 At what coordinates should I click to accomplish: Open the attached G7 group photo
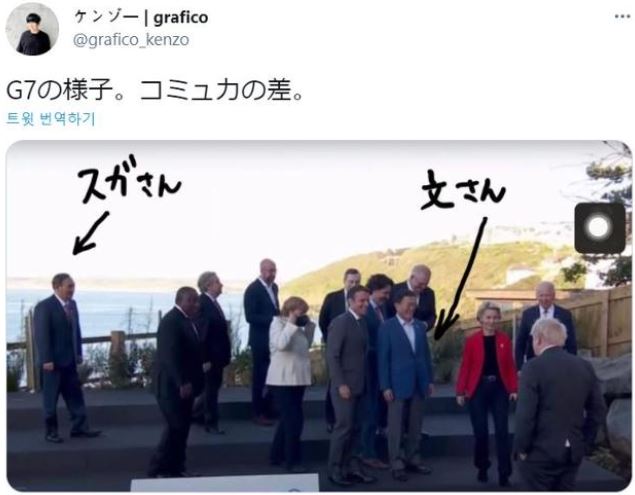point(319,316)
